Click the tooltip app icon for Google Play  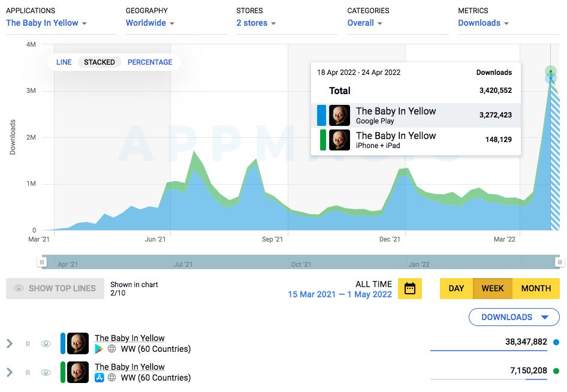pyautogui.click(x=340, y=115)
